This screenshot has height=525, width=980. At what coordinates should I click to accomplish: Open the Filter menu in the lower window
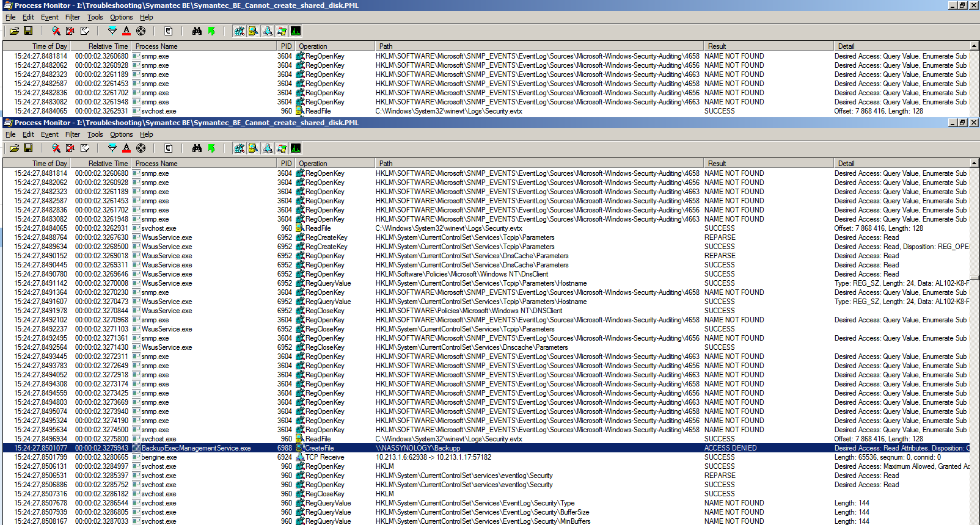coord(73,134)
